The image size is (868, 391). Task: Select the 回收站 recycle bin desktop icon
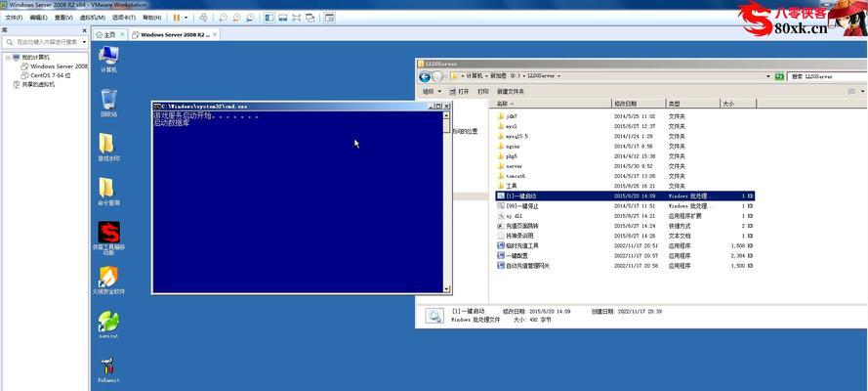108,103
